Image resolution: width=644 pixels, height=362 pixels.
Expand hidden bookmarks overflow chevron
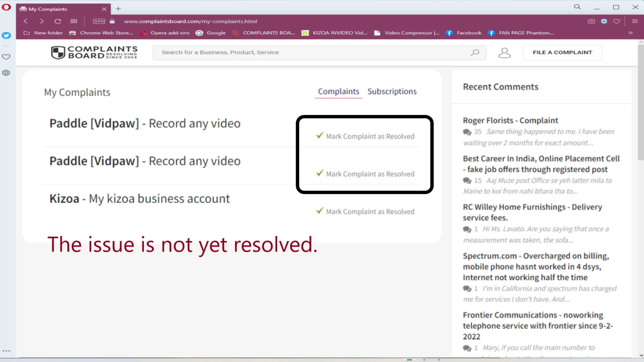pos(631,33)
